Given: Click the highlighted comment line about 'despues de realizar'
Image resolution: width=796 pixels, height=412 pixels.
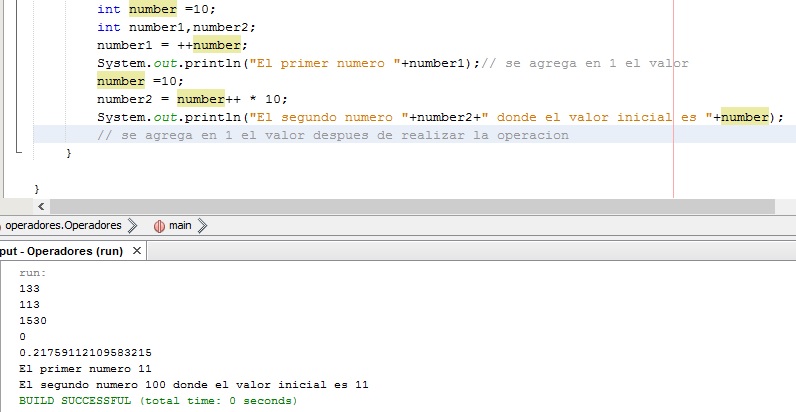Looking at the screenshot, I should pyautogui.click(x=332, y=135).
